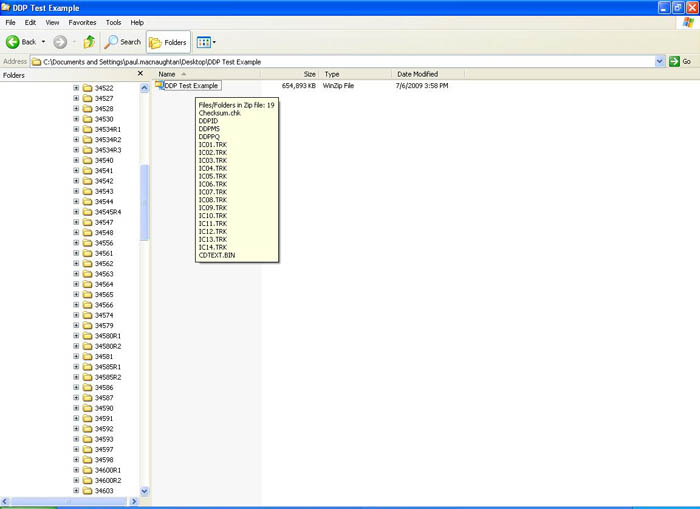Sort by the Name column header
This screenshot has height=509, width=700.
[x=207, y=74]
